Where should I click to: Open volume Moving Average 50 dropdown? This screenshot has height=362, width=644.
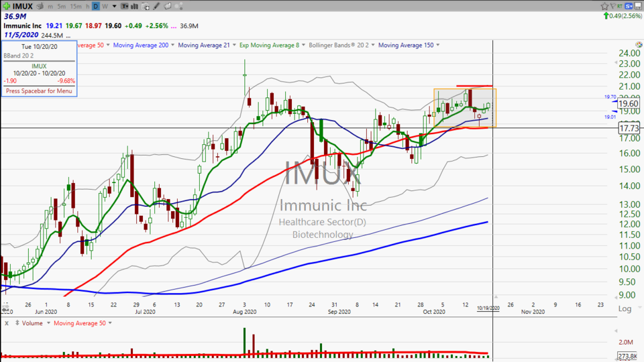(x=109, y=323)
